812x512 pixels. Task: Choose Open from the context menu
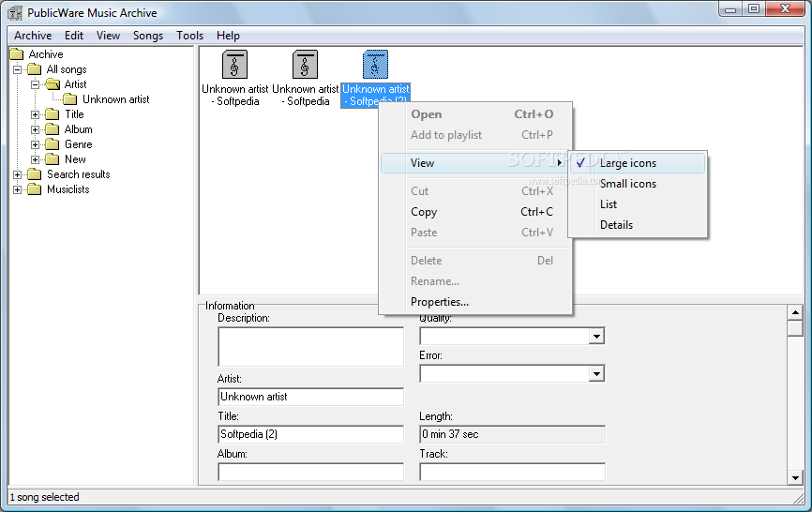pyautogui.click(x=475, y=114)
